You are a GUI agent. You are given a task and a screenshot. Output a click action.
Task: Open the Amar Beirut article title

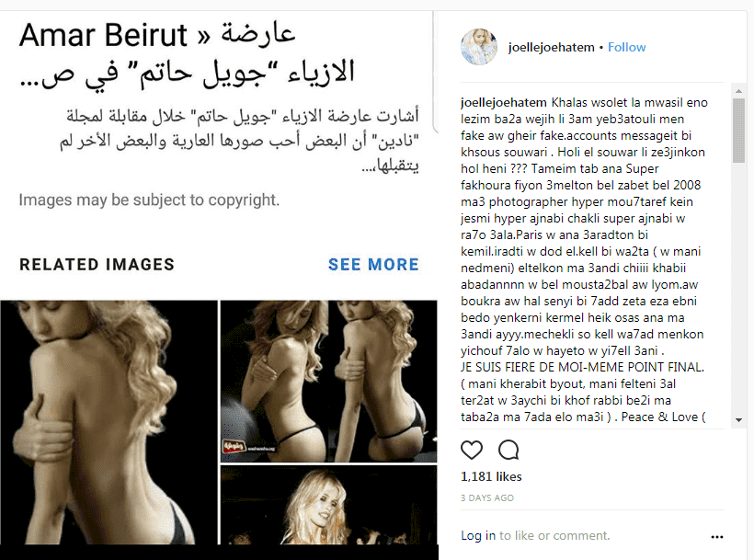coord(188,54)
